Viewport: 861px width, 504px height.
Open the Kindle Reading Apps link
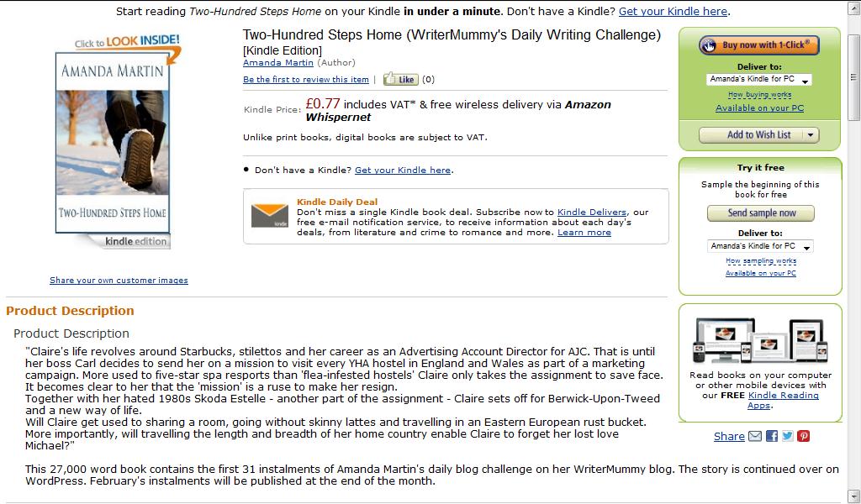pos(782,401)
